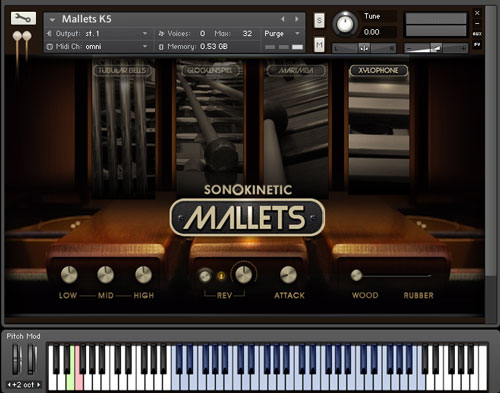The width and height of the screenshot is (500, 393).
Task: Select the Xylophone instrument tab
Action: pyautogui.click(x=379, y=71)
